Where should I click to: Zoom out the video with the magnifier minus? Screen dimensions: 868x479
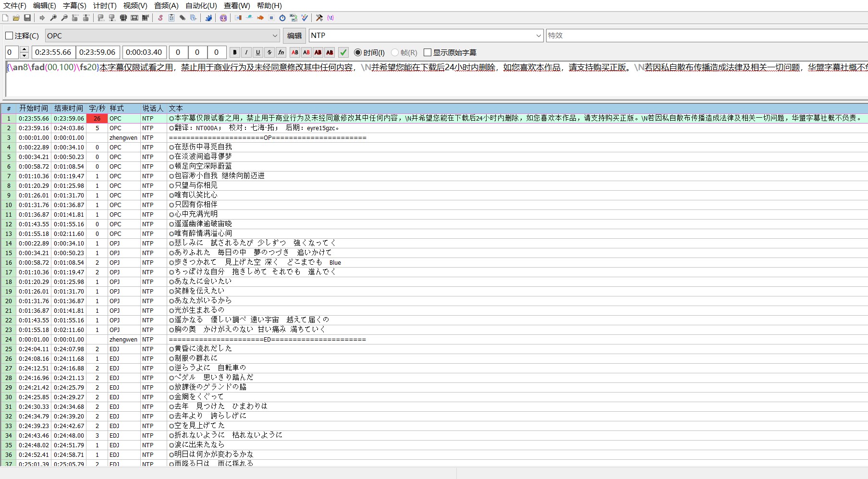64,18
